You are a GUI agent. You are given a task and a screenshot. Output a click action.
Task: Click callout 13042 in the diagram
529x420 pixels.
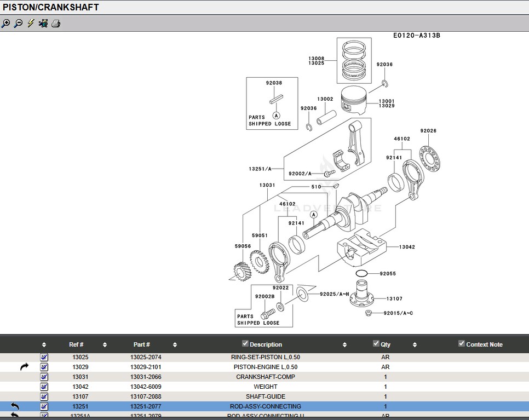click(x=406, y=247)
